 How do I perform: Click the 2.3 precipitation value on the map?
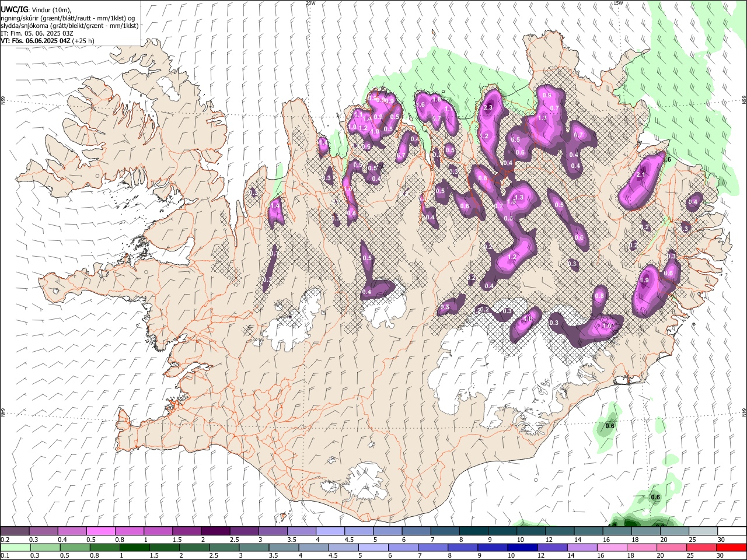(488, 107)
